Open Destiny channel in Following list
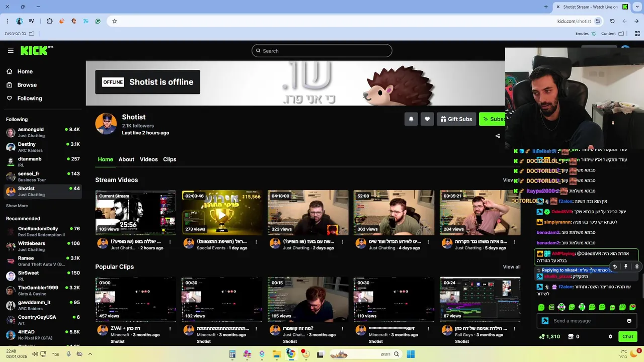The width and height of the screenshot is (644, 362). coord(43,147)
